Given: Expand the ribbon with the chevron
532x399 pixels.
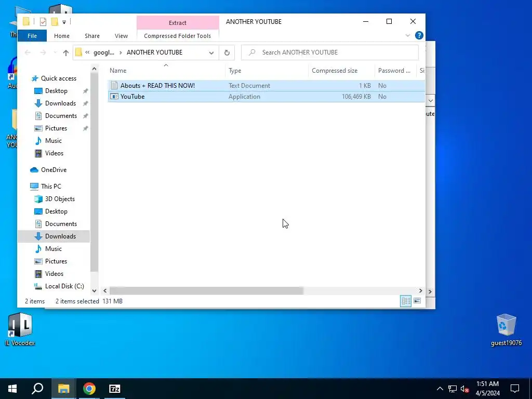Looking at the screenshot, I should (408, 35).
